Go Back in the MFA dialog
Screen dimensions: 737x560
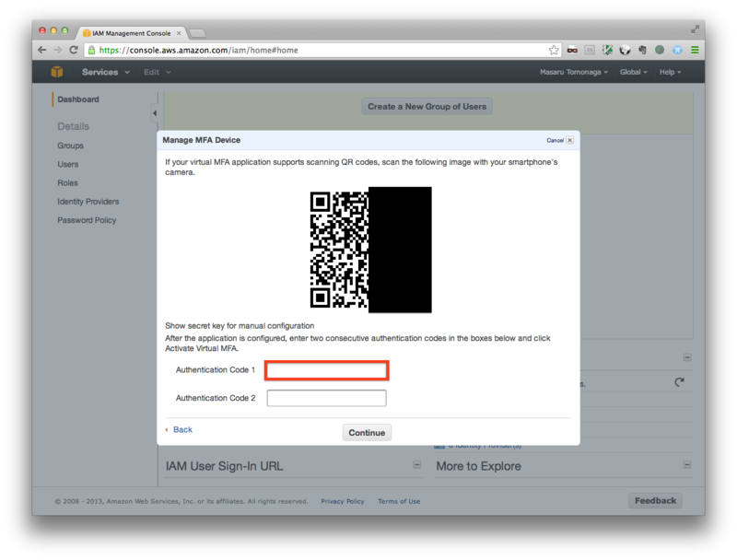click(x=182, y=429)
